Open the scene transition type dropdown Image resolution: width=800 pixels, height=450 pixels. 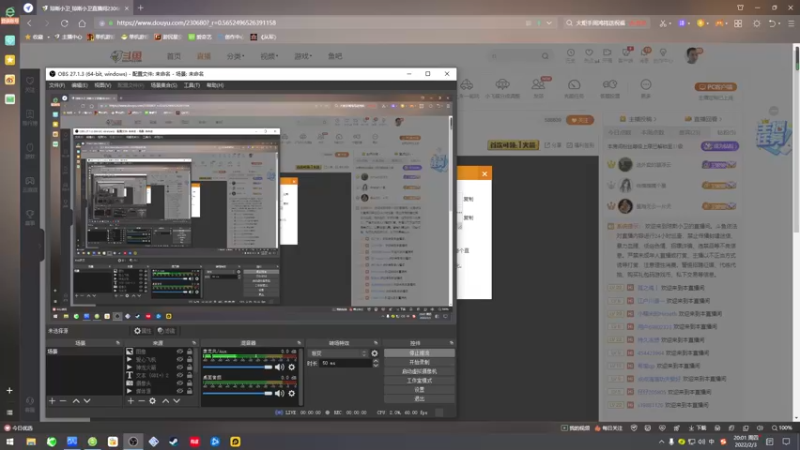point(339,353)
